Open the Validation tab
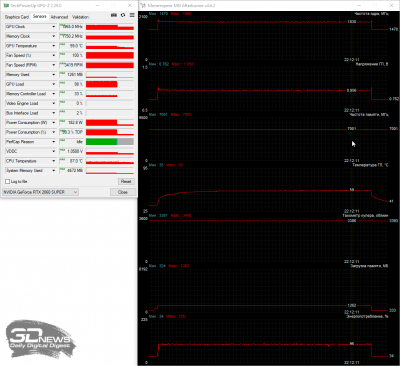Viewport: 400px width, 366px height. tap(80, 17)
